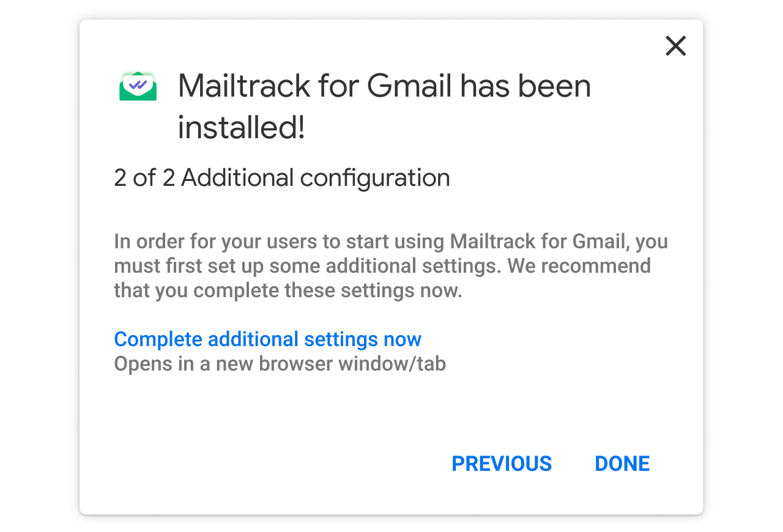Return to step 1 via PREVIOUS
Viewport: 783px width, 532px height.
pyautogui.click(x=502, y=464)
